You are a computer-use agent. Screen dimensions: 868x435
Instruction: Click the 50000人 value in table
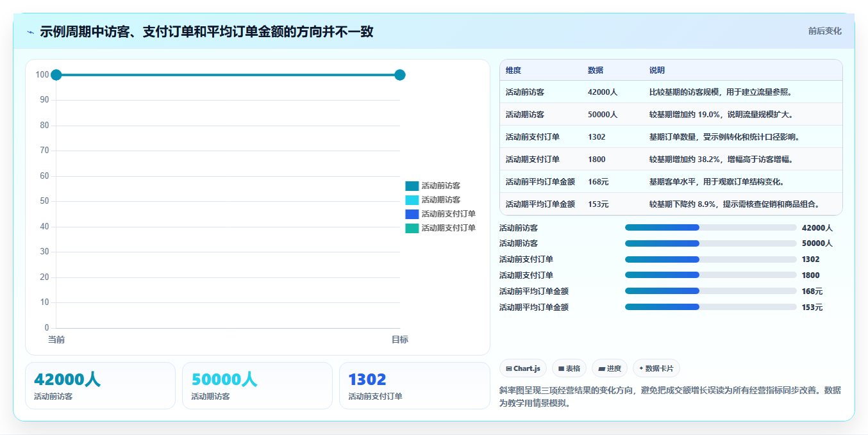[x=603, y=115]
